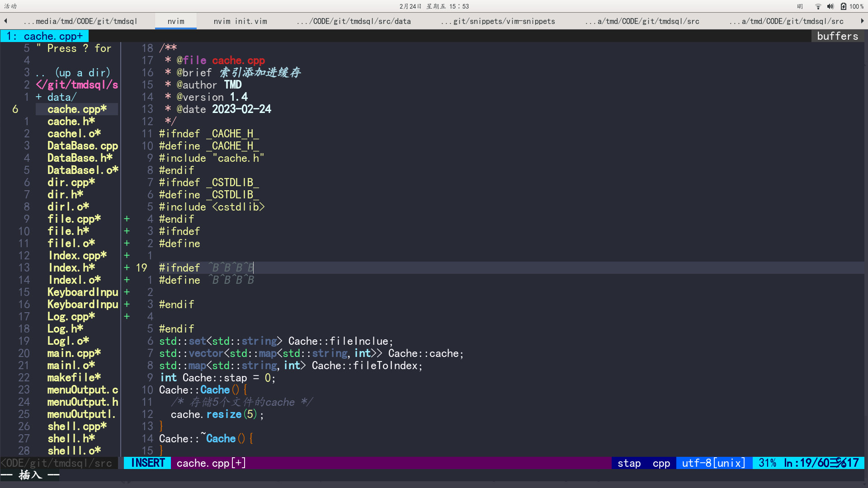Click the cpp filetype segment in the statusline

pos(661,463)
